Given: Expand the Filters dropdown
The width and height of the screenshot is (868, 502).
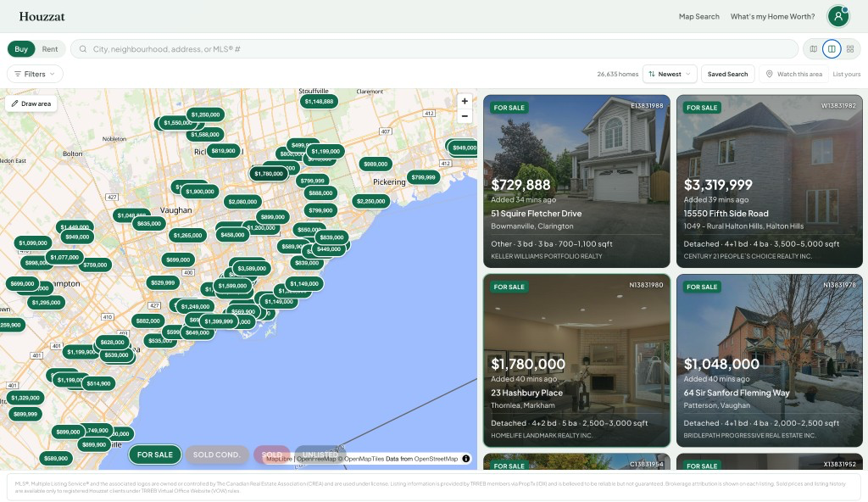Looking at the screenshot, I should [35, 74].
